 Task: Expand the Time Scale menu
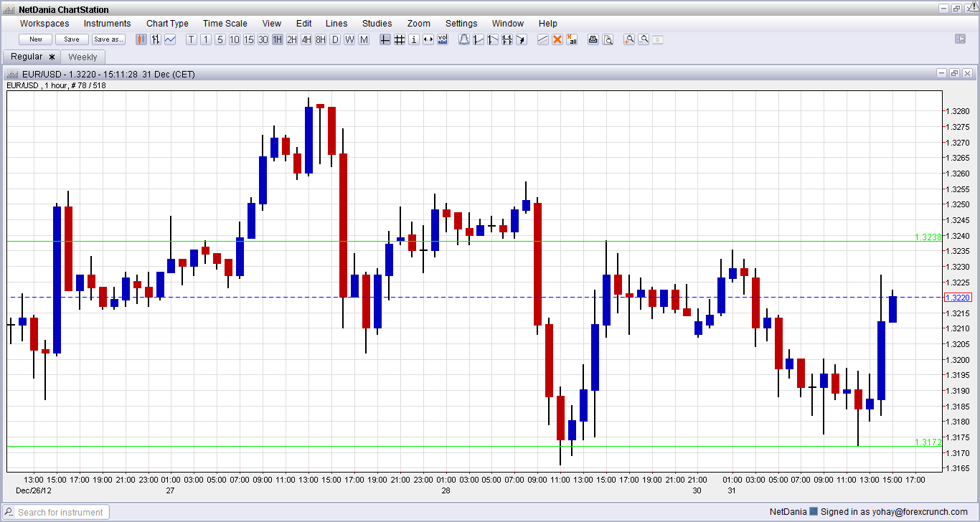point(225,24)
